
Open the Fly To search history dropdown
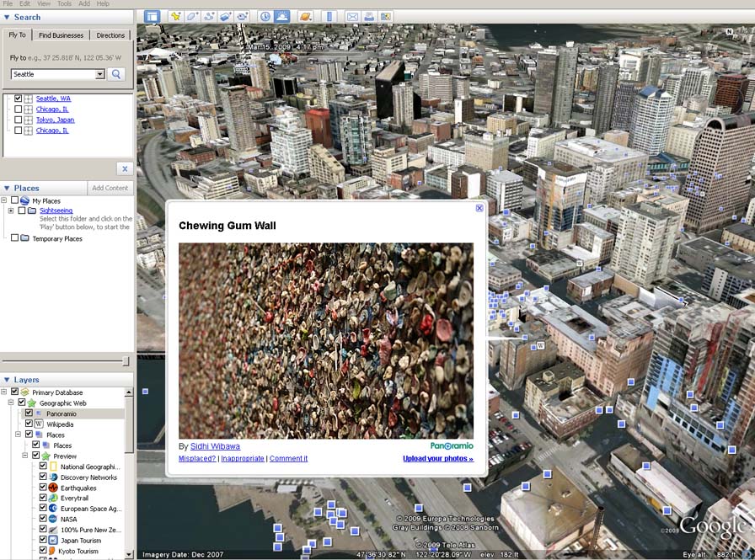[99, 74]
